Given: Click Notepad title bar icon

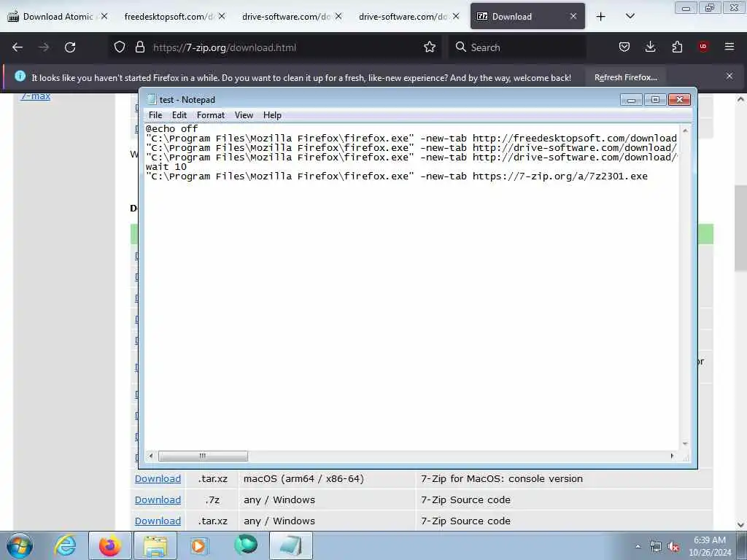Looking at the screenshot, I should coord(152,99).
